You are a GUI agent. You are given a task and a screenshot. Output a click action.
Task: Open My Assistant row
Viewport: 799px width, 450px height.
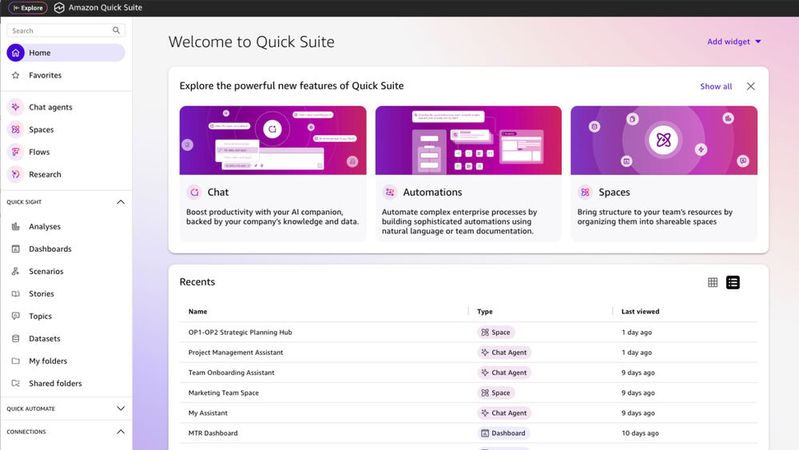pyautogui.click(x=468, y=413)
